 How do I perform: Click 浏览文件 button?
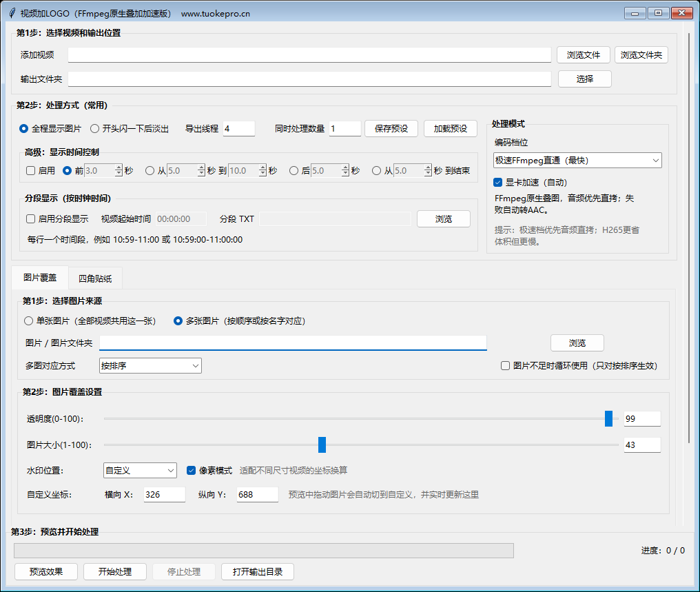[x=584, y=55]
